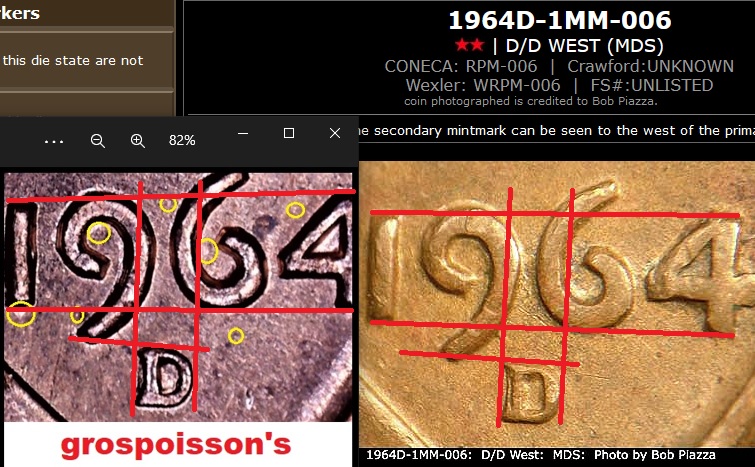Click the 'this die state are not' text
This screenshot has height=467, width=755.
tap(73, 61)
